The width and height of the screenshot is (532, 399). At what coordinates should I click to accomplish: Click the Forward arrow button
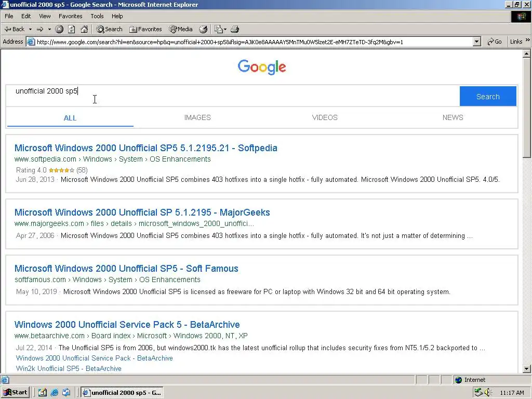pos(40,29)
